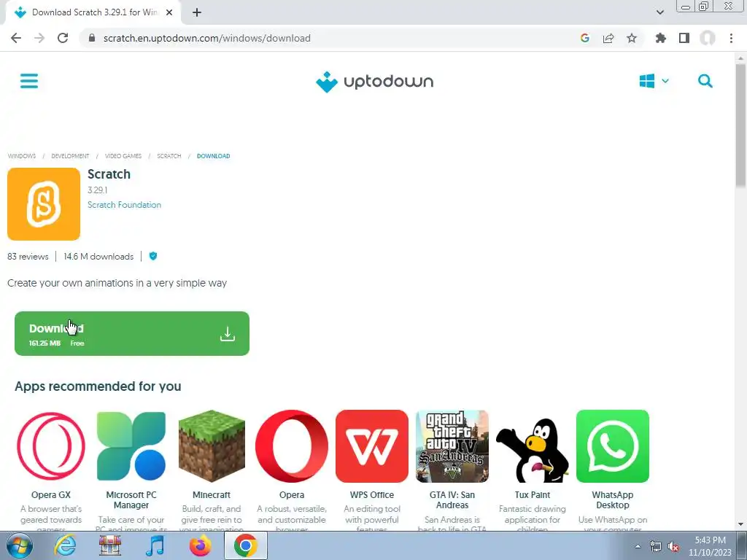Click the browser forward arrow
The image size is (747, 560).
39,38
